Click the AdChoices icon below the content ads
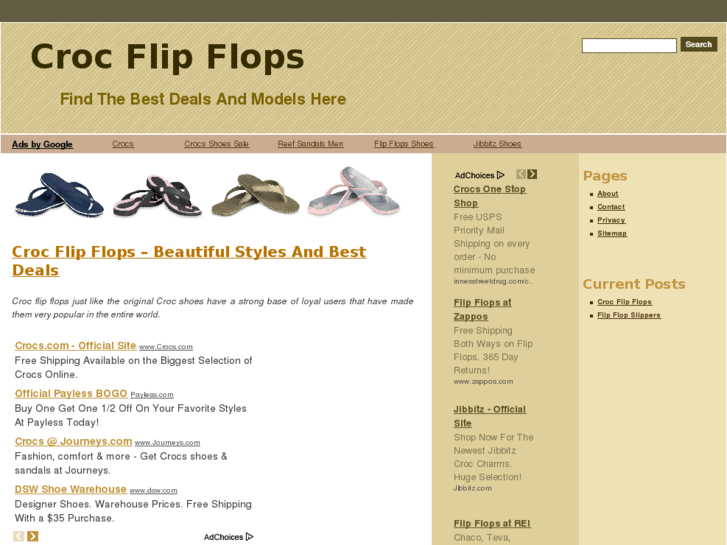Viewport: 727px width, 545px height. [249, 537]
